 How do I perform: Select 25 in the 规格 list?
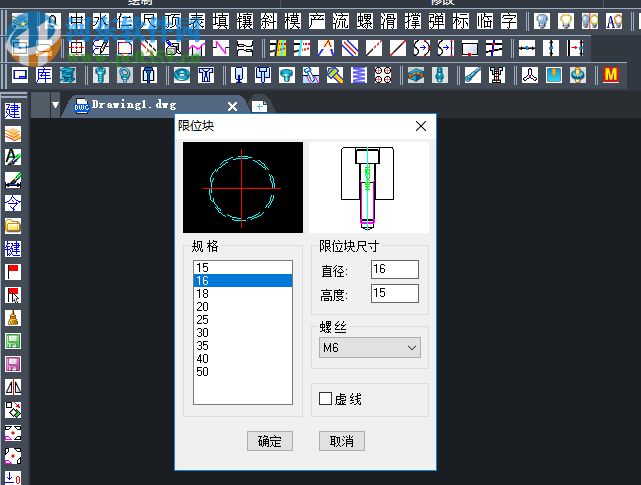tap(243, 320)
